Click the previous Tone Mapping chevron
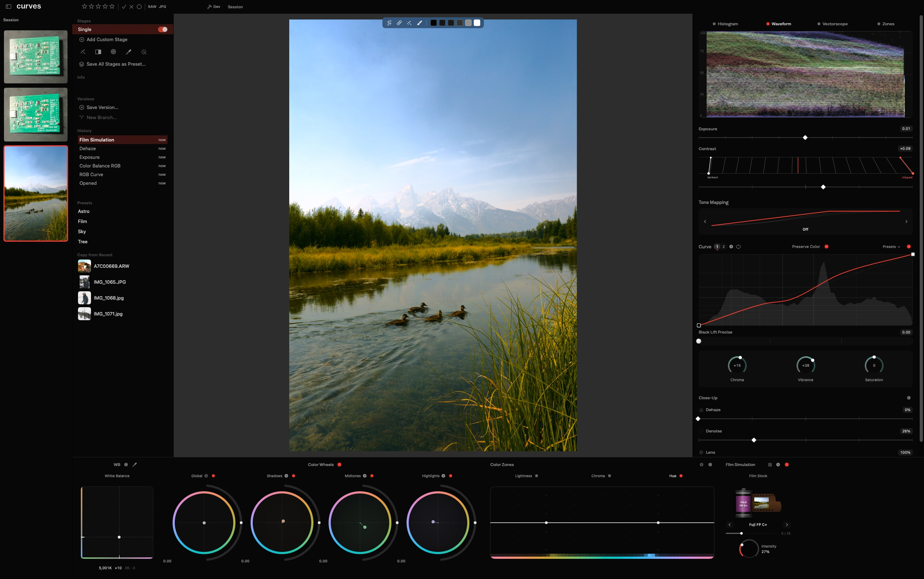The image size is (924, 579). click(x=705, y=221)
